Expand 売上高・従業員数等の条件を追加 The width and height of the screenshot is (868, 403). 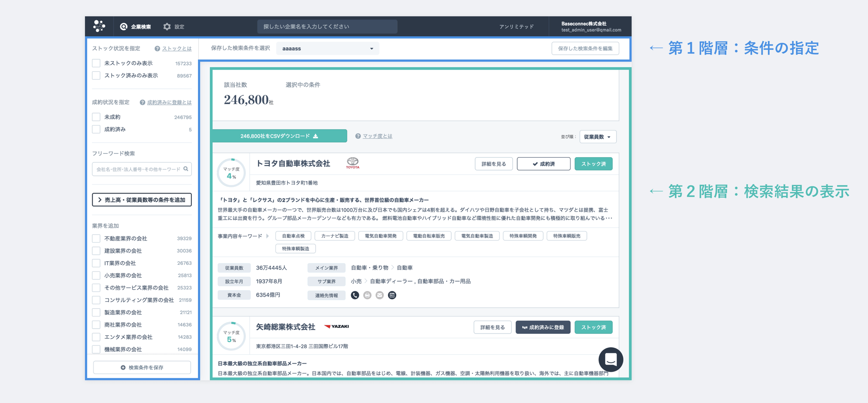click(142, 200)
